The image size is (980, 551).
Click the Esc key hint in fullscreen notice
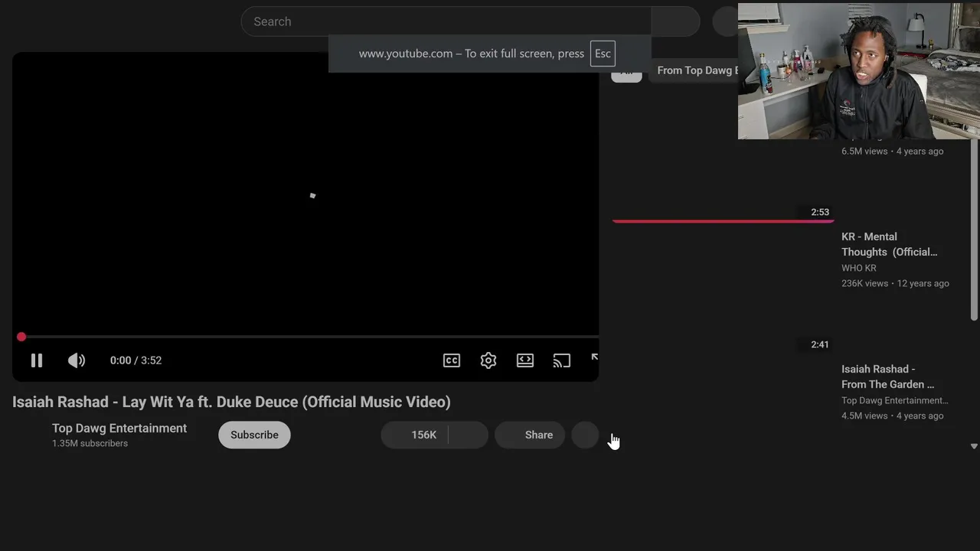pos(603,54)
